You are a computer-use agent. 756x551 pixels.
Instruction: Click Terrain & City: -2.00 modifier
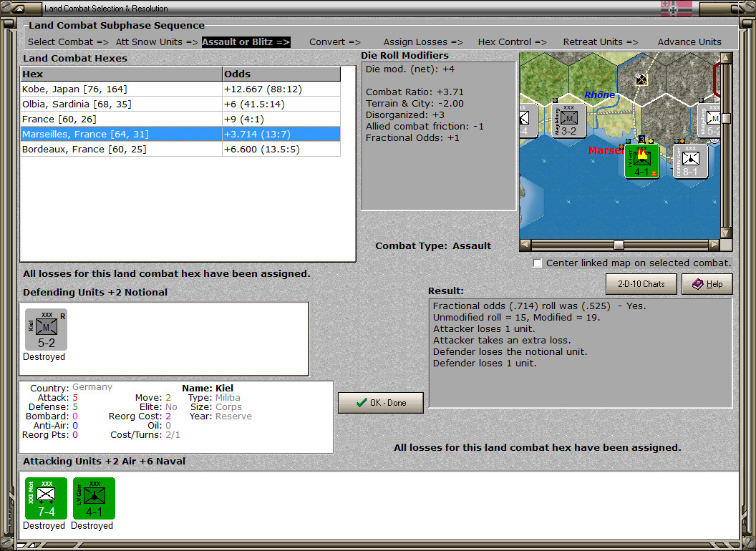click(x=415, y=104)
